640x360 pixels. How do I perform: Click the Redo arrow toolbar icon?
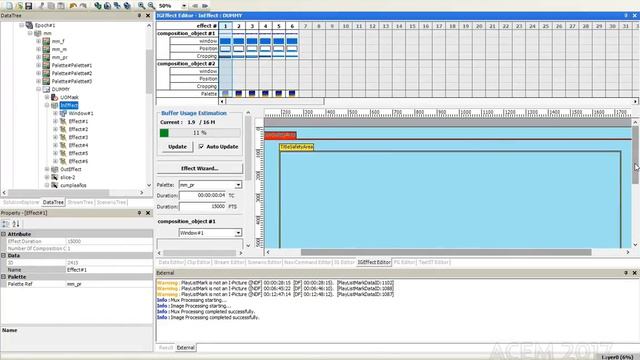click(83, 6)
